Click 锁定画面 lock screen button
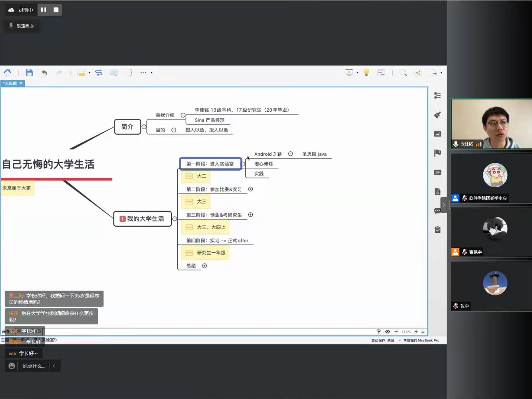This screenshot has height=399, width=532. 22,26
